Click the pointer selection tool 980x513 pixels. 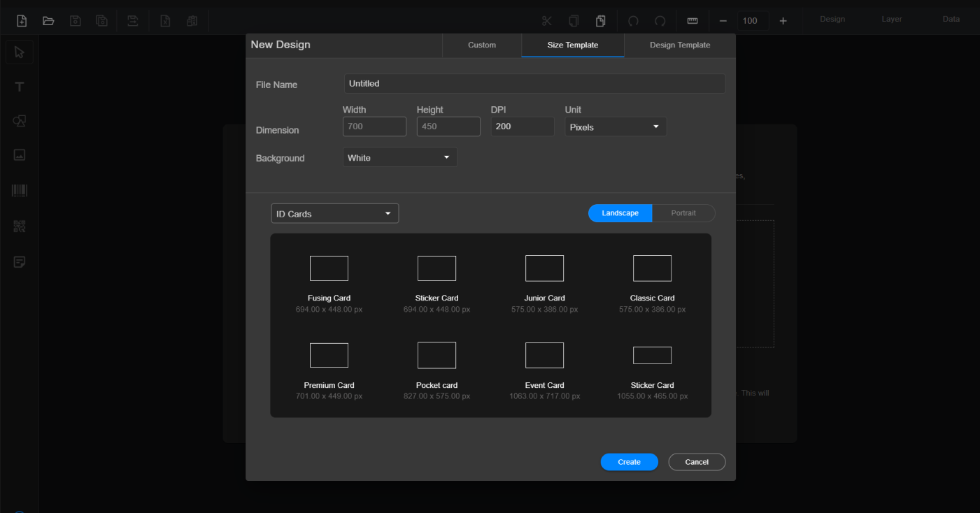pos(20,52)
